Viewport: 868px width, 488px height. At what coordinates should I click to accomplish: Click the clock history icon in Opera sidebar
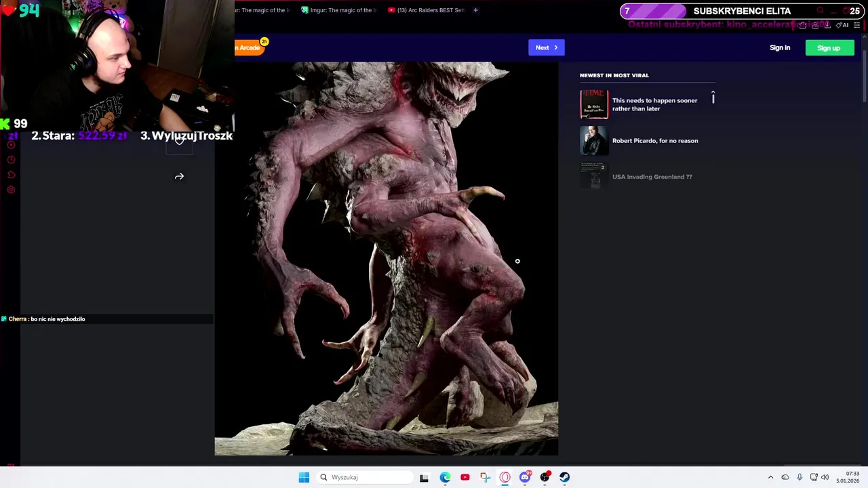click(11, 160)
